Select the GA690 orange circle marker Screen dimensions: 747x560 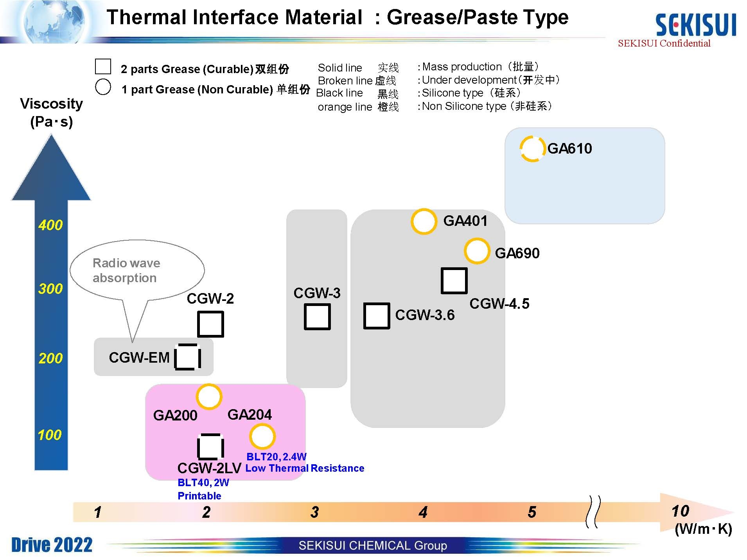(x=477, y=251)
